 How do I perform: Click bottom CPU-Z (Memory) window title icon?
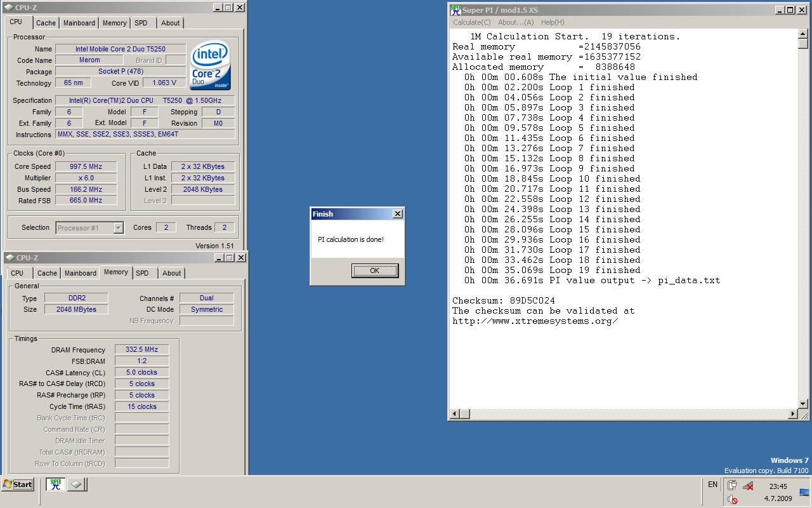[x=9, y=258]
